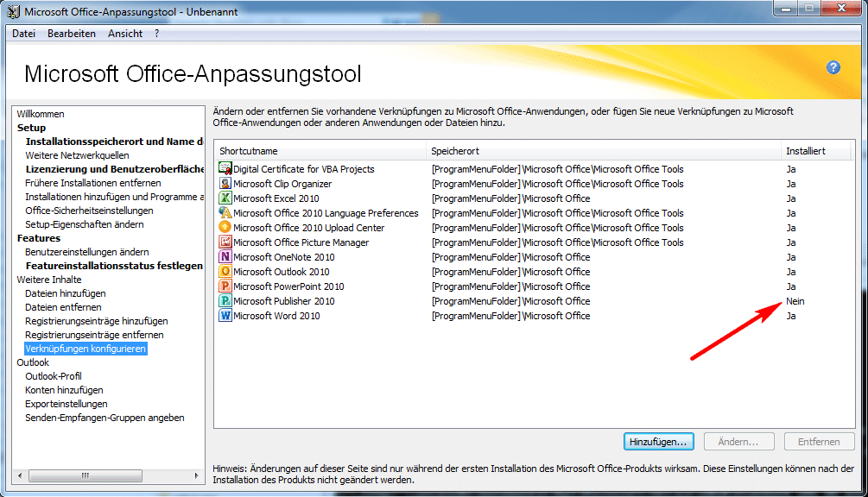Select Frühere Installationen entfernen

[93, 183]
